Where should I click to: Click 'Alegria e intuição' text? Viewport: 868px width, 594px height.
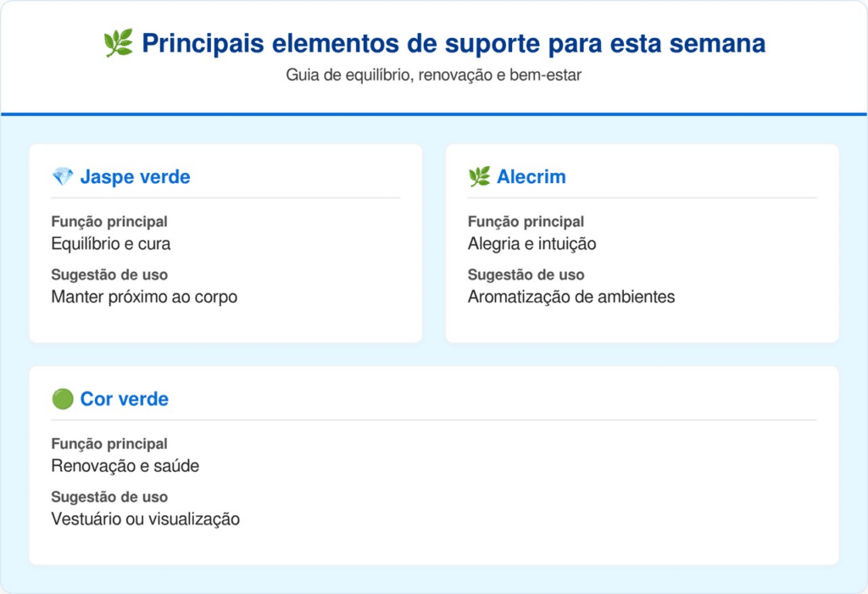[x=531, y=244]
